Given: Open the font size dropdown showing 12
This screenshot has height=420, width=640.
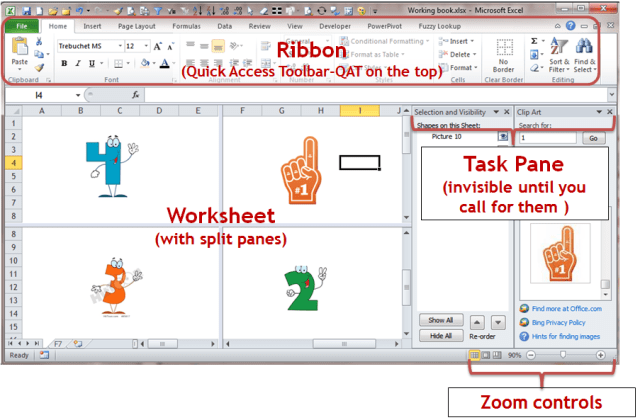Looking at the screenshot, I should [146, 46].
